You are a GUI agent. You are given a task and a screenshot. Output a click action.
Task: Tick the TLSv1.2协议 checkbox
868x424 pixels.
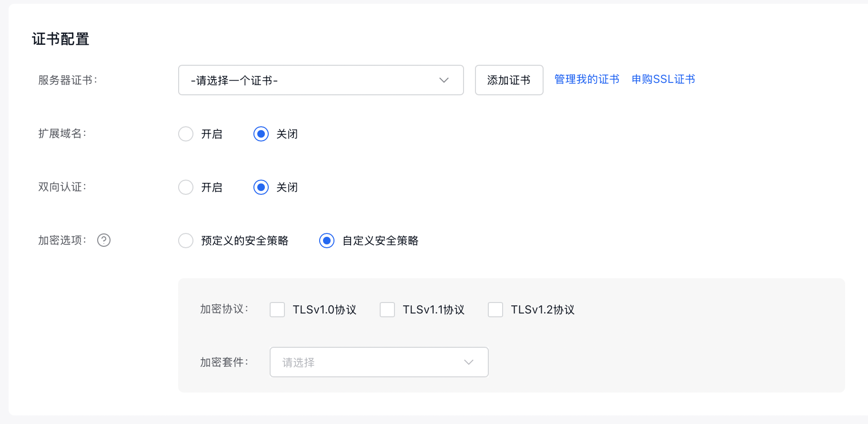coord(495,310)
